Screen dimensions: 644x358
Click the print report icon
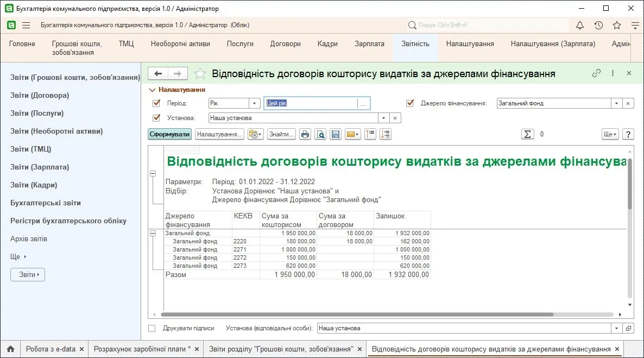point(305,134)
